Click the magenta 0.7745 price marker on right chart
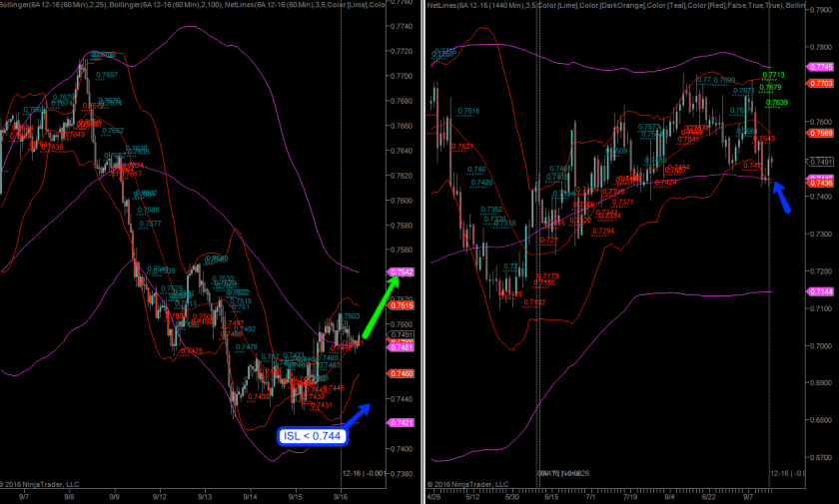The width and height of the screenshot is (839, 504). click(820, 67)
